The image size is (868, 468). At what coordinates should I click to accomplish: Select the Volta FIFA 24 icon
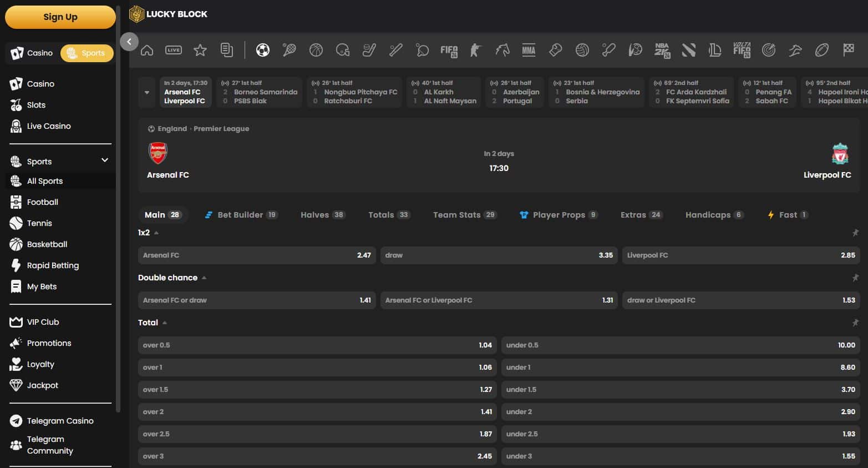[742, 51]
